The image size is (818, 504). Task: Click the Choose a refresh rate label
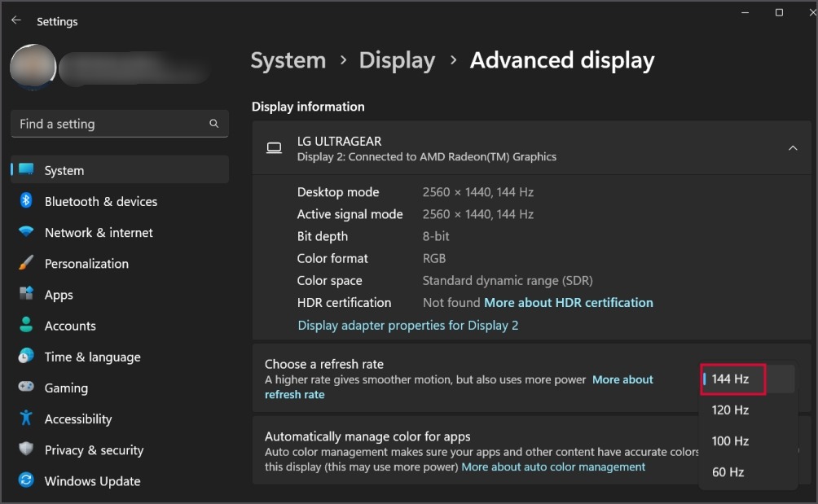tap(324, 364)
